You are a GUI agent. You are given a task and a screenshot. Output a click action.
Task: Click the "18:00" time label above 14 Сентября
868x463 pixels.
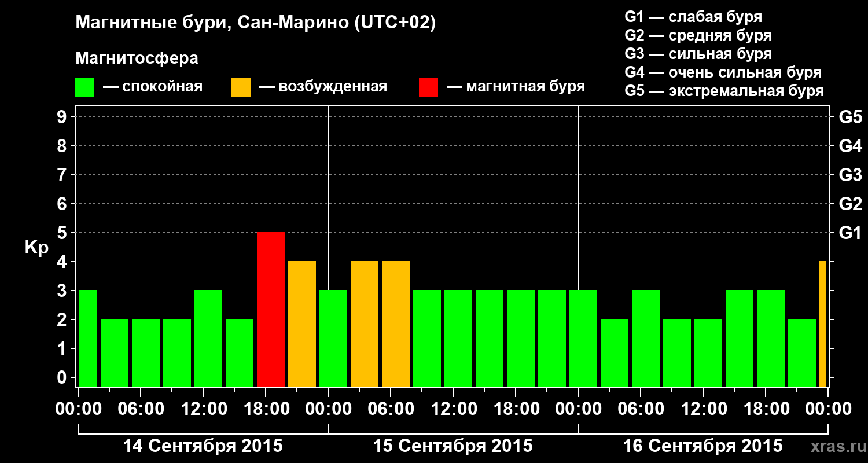tap(266, 409)
